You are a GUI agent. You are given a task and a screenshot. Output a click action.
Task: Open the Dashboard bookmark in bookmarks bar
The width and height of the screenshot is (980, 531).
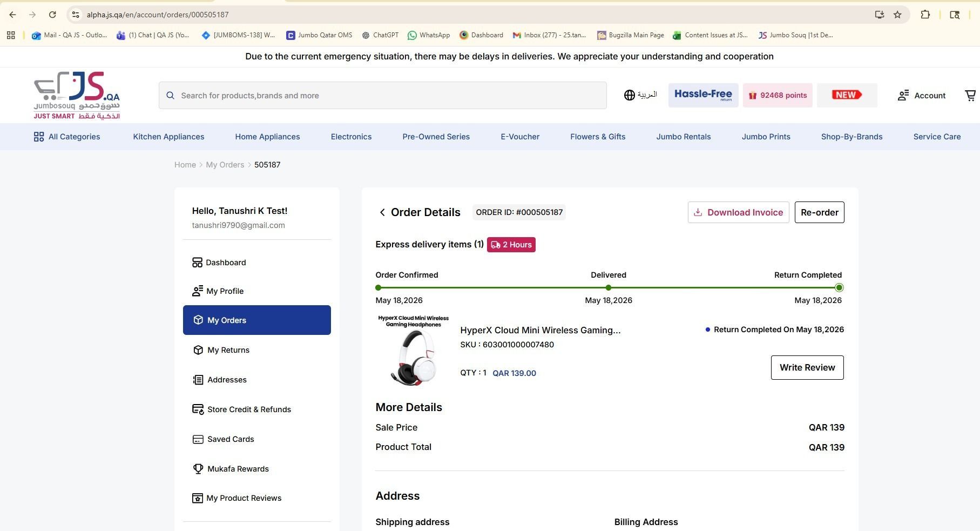coord(481,35)
